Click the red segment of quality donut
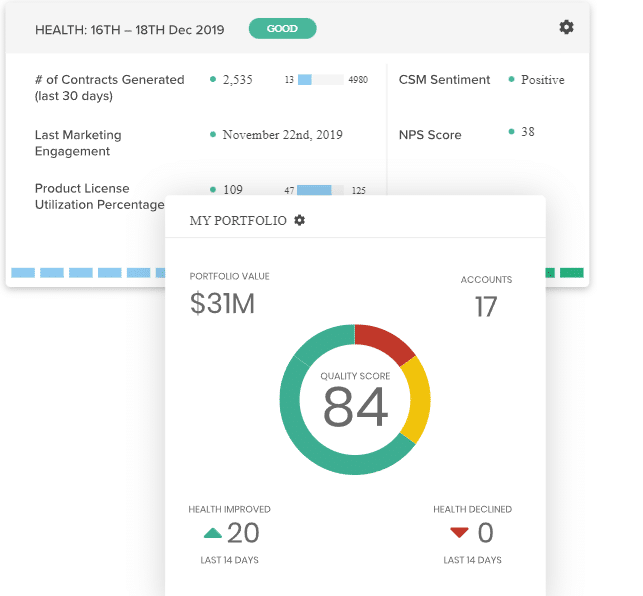The width and height of the screenshot is (643, 596). tap(383, 342)
